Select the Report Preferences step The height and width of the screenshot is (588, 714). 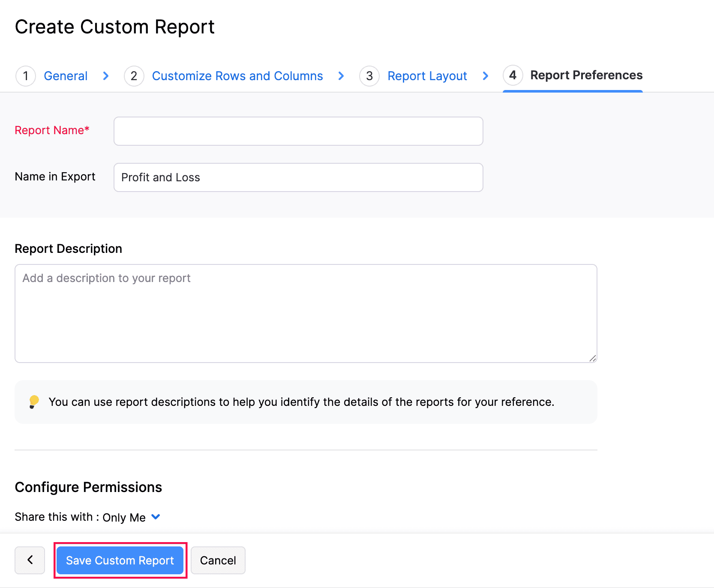pos(586,75)
